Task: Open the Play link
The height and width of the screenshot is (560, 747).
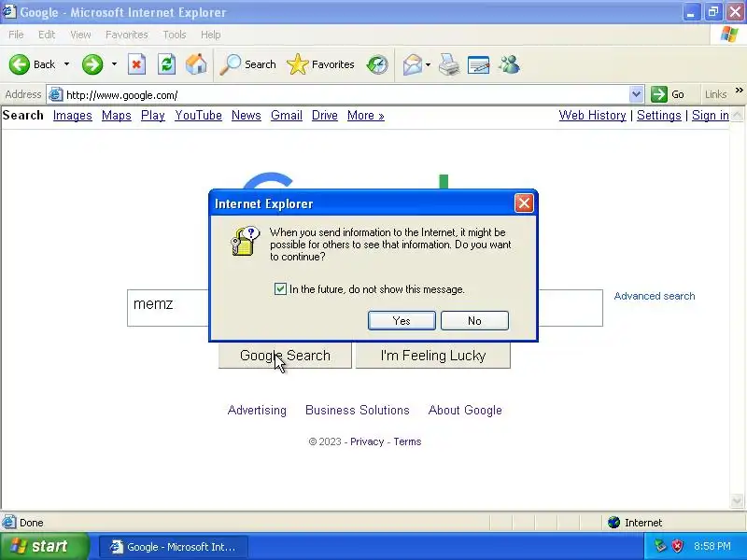Action: pos(153,115)
